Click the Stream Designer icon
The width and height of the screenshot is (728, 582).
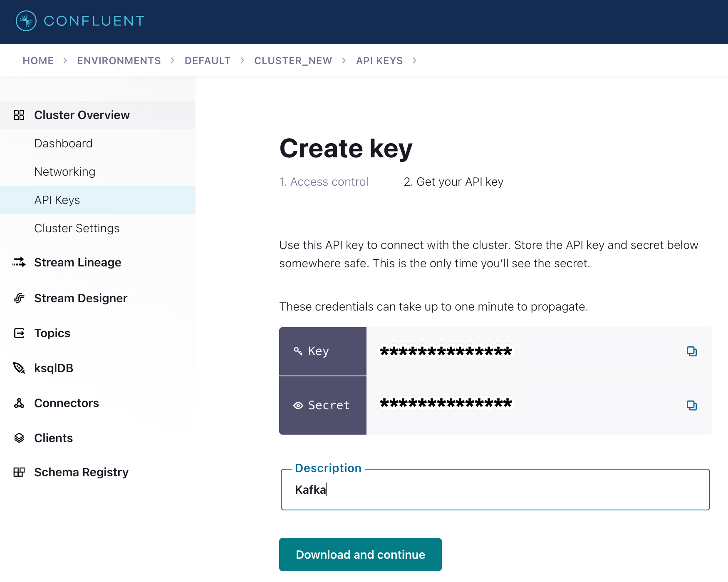19,298
